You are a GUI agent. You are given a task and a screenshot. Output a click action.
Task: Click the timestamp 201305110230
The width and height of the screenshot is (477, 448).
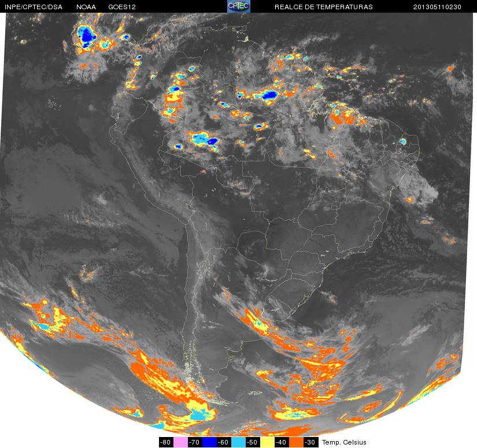pos(437,7)
